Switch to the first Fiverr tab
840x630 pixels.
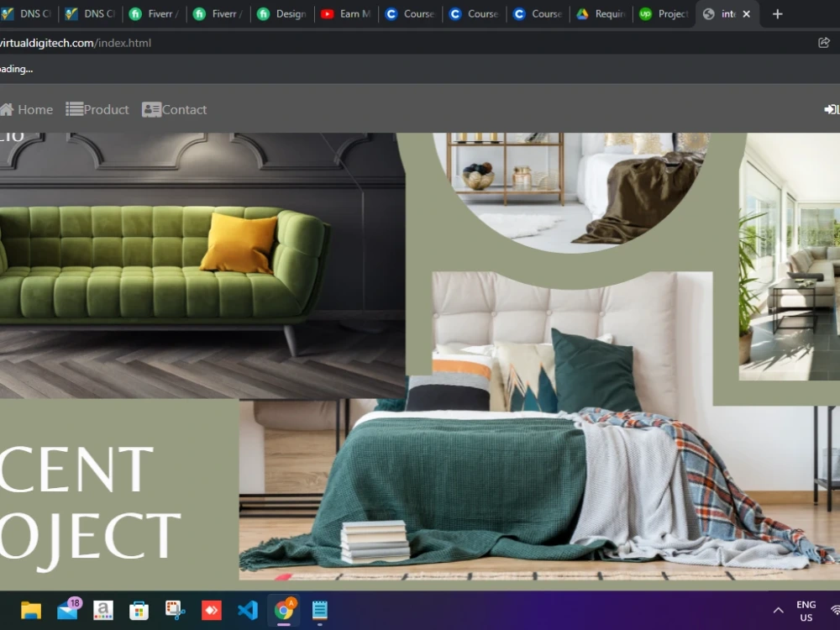coord(155,14)
